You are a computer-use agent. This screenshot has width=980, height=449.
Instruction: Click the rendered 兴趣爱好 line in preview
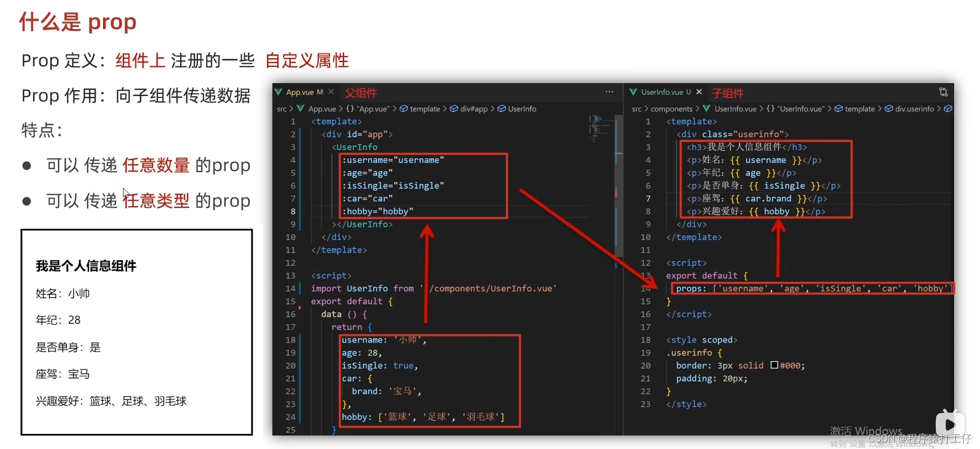point(111,401)
